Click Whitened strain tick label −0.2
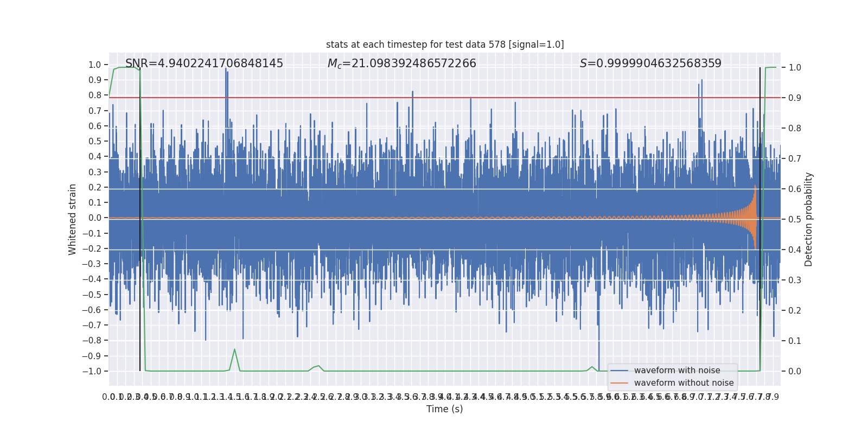 pyautogui.click(x=92, y=248)
